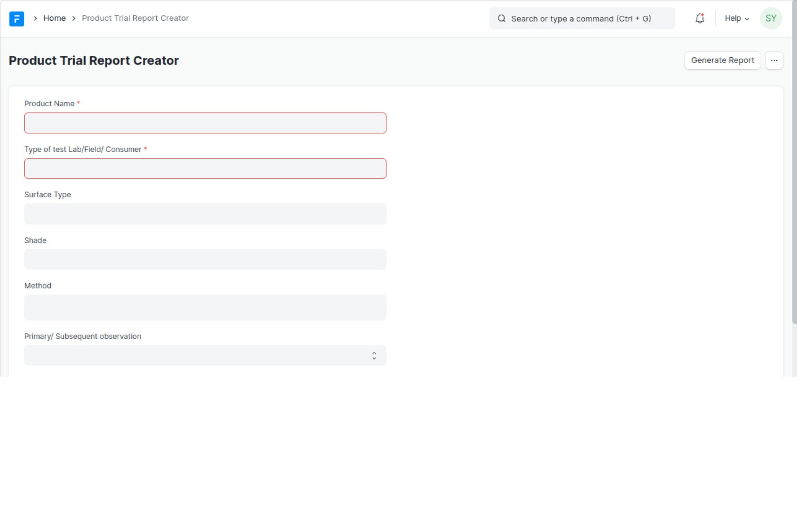Select the Surface Type field
The image size is (797, 532).
click(x=205, y=214)
